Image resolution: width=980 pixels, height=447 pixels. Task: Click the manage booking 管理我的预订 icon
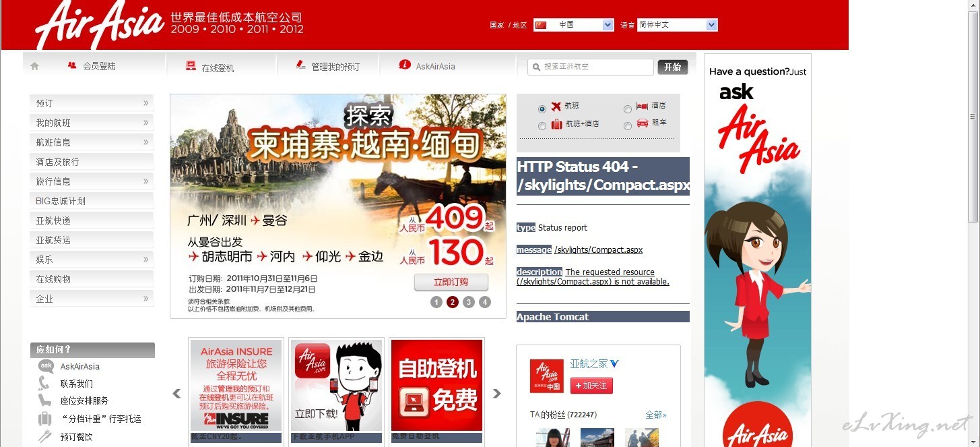tap(301, 65)
